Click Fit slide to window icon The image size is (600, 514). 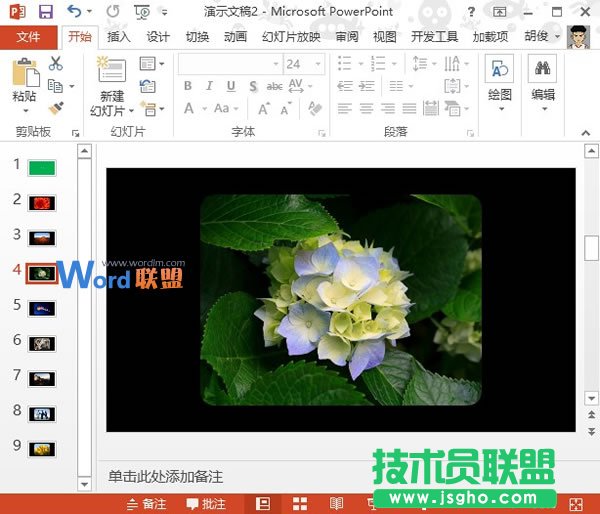[x=576, y=504]
